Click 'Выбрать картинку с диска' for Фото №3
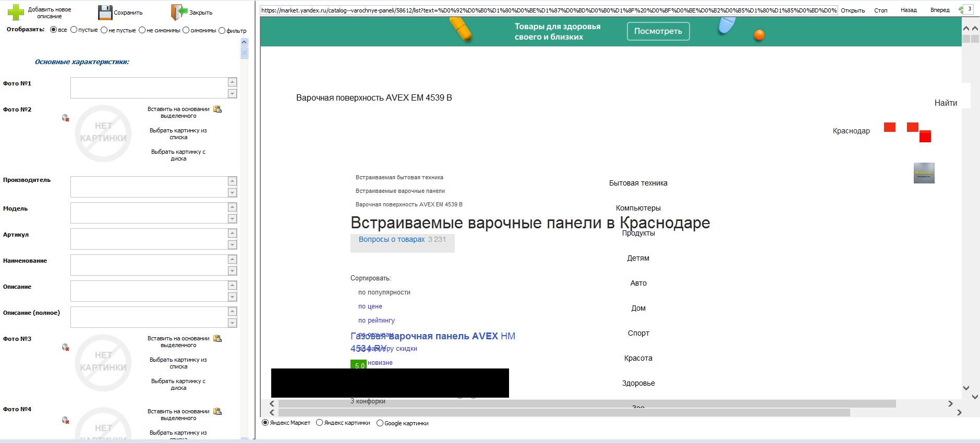The image size is (980, 443). click(178, 385)
